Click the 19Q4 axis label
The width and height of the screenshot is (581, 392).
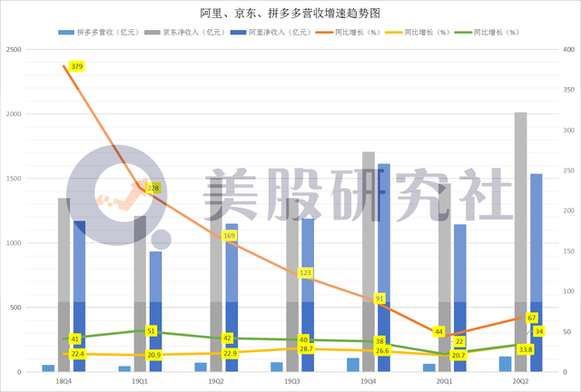click(x=368, y=381)
